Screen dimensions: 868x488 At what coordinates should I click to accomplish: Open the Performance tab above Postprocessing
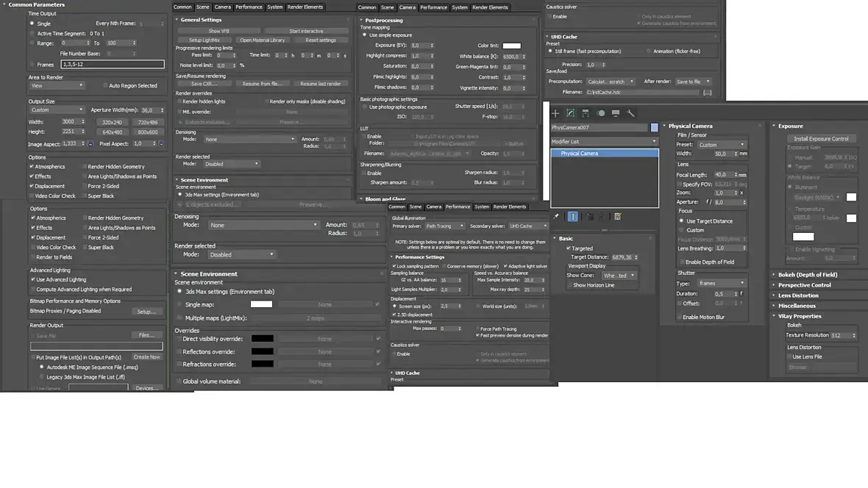tap(433, 7)
